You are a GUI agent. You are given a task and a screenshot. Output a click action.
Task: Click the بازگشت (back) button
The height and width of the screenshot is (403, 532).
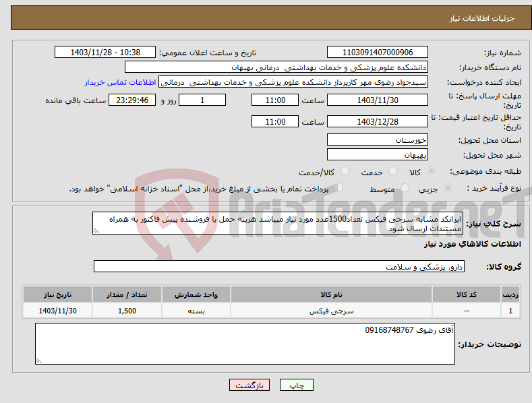click(x=249, y=385)
